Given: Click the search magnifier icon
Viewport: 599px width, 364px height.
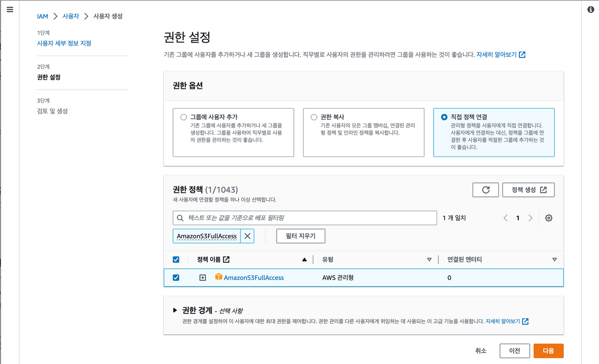Looking at the screenshot, I should pyautogui.click(x=180, y=218).
